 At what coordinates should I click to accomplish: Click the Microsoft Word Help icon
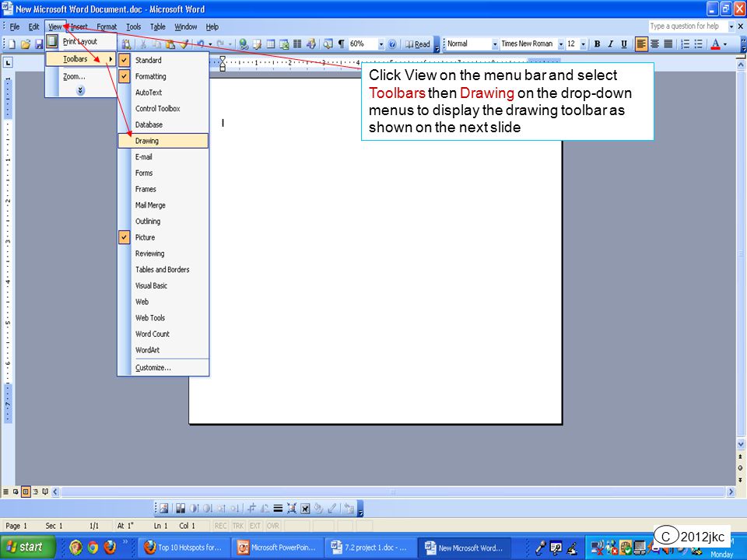392,44
